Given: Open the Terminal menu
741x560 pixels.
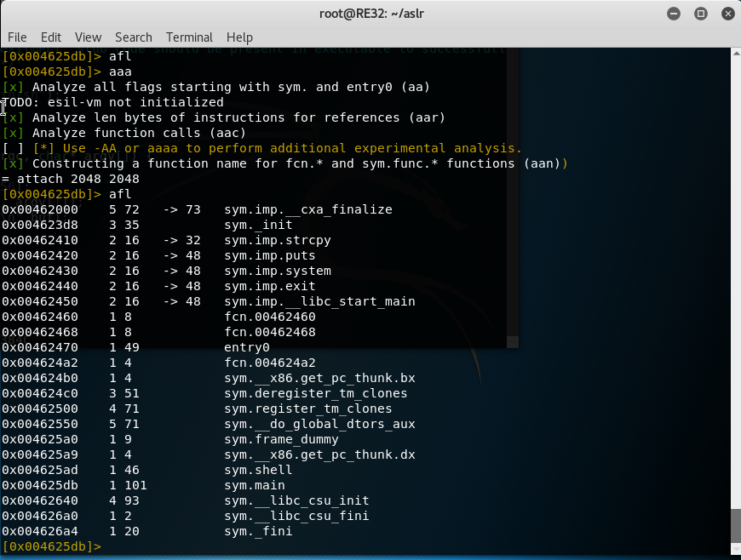Looking at the screenshot, I should click(x=189, y=37).
